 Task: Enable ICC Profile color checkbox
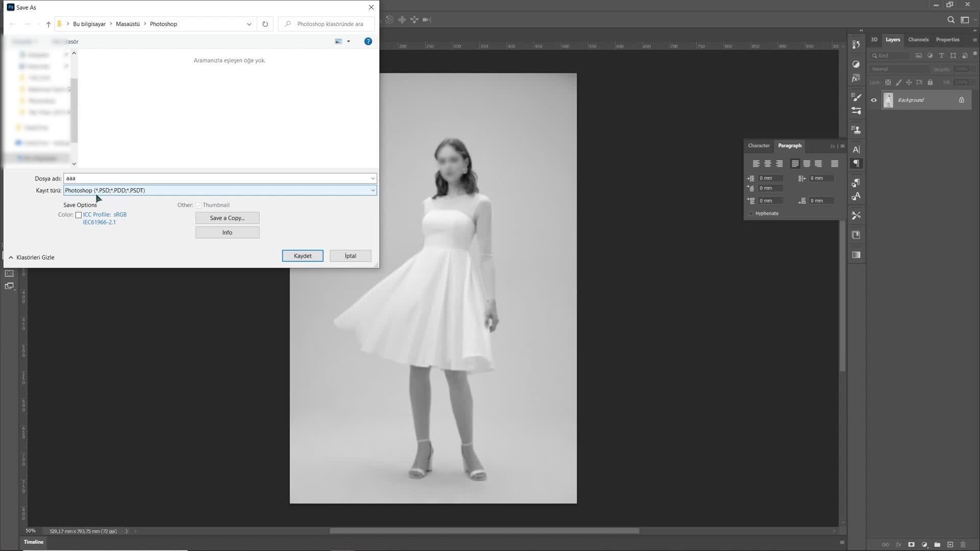point(79,214)
